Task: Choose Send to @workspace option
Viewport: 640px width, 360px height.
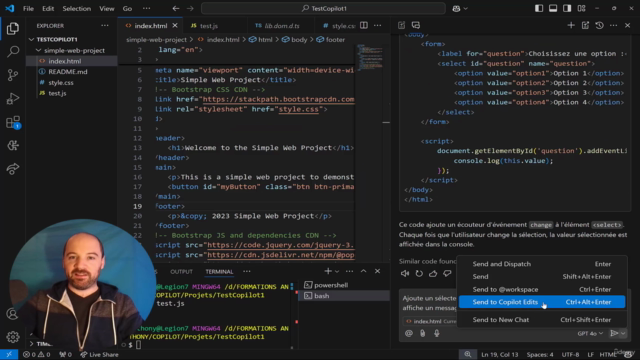Action: coord(542,289)
